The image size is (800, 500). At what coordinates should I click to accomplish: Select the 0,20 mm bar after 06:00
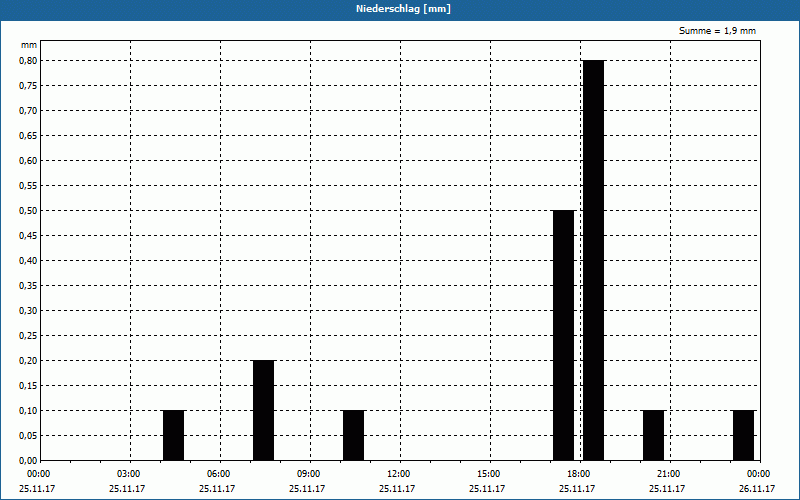[263, 410]
